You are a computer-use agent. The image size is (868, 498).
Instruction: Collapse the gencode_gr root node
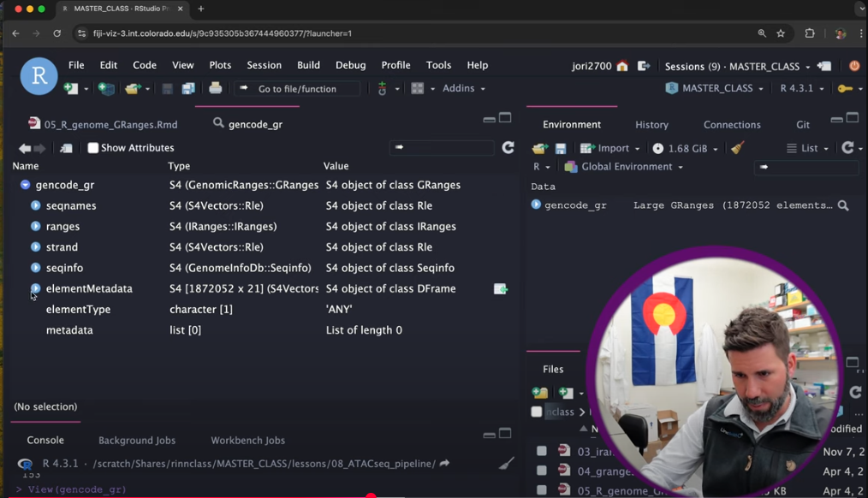(x=25, y=185)
